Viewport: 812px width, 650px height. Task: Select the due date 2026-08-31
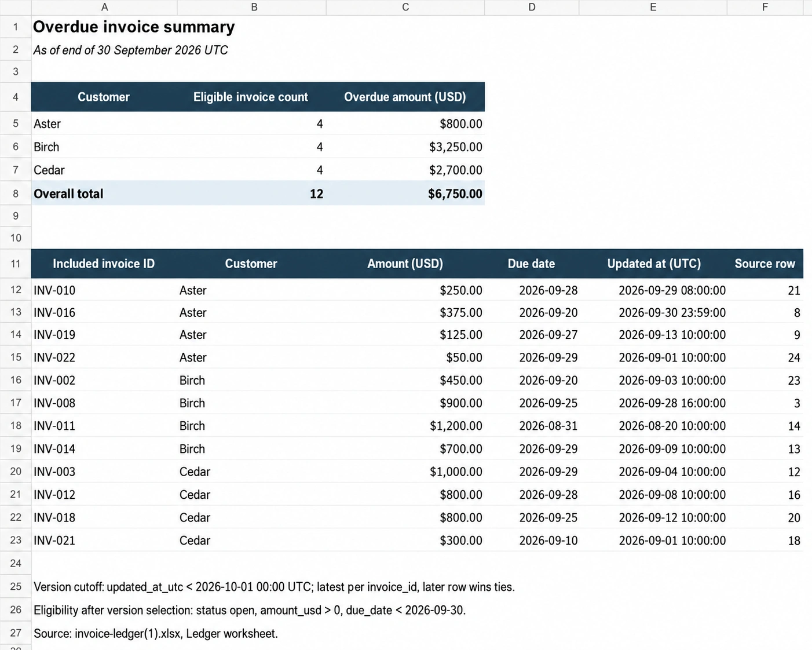coord(532,426)
